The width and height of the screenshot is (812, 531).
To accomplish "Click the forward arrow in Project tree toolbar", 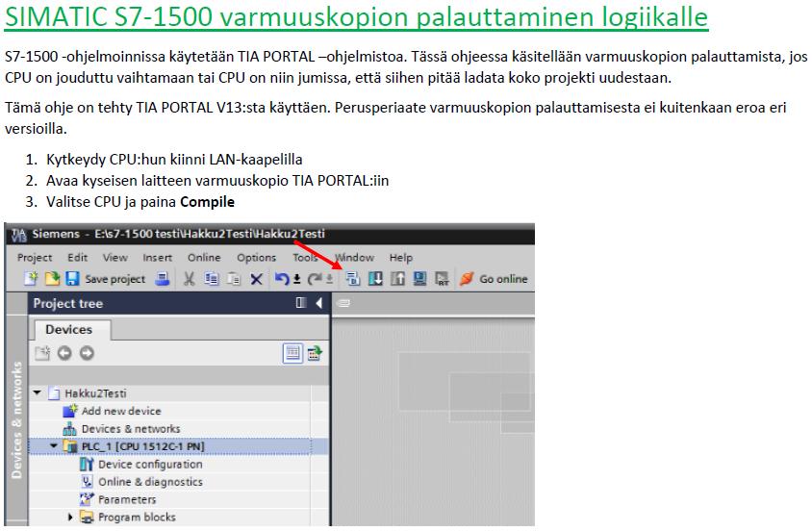I will click(87, 353).
